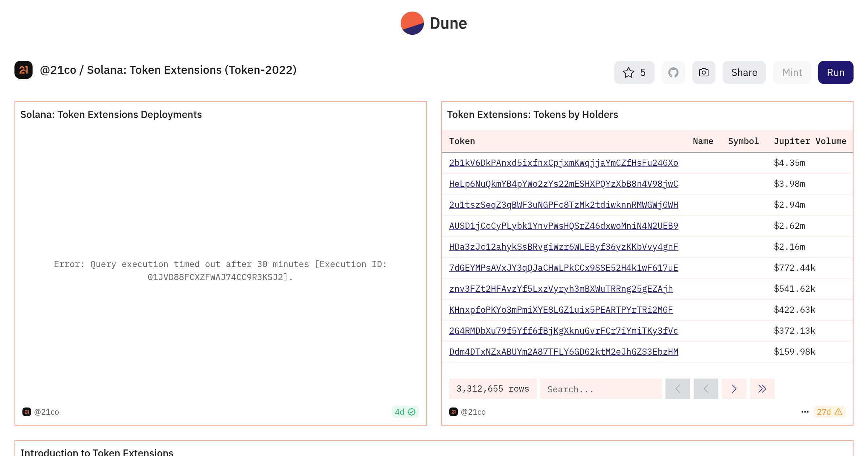Open Introduction to Token Extensions section

coord(97,452)
